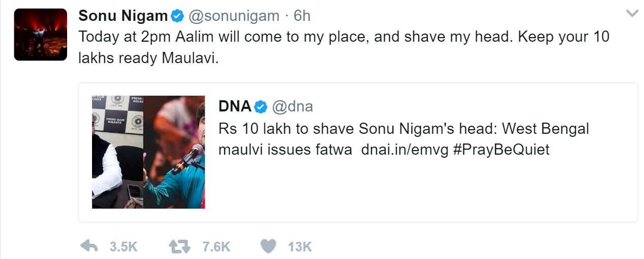Image resolution: width=644 pixels, height=259 pixels.
Task: Like the tweet with heart icon
Action: (x=268, y=247)
